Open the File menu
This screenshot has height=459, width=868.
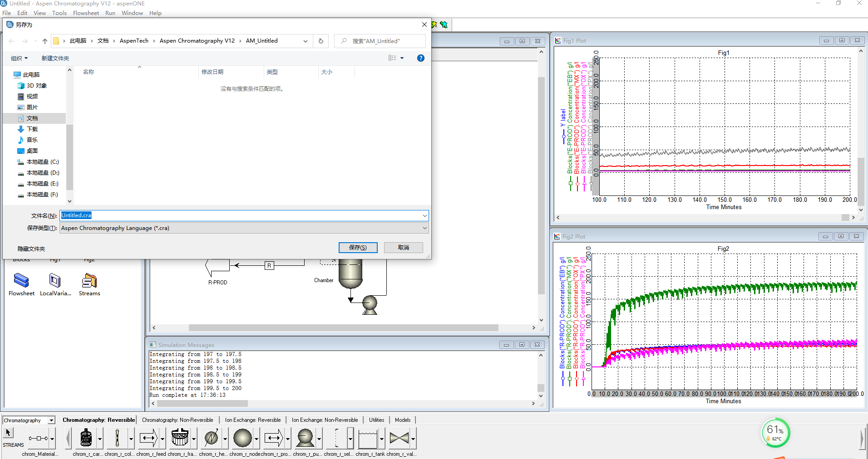pyautogui.click(x=6, y=13)
